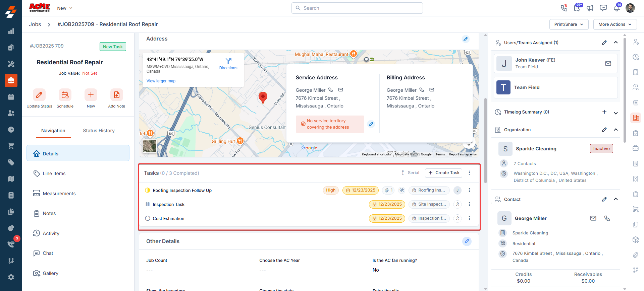Click 12/23/2025 due date on Inspection Task
The image size is (644, 291).
pos(387,204)
